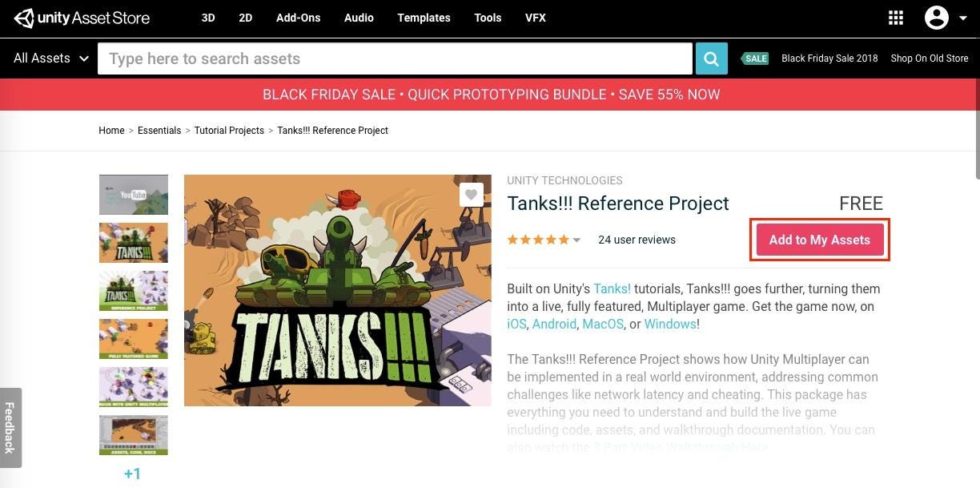Click the Unity Asset Store logo
This screenshot has height=488, width=980.
(x=82, y=18)
